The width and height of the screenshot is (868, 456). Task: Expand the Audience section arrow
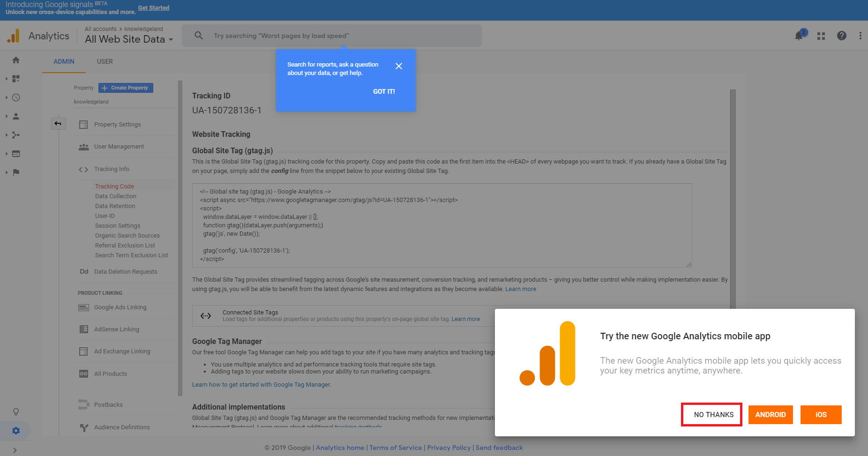coord(7,116)
